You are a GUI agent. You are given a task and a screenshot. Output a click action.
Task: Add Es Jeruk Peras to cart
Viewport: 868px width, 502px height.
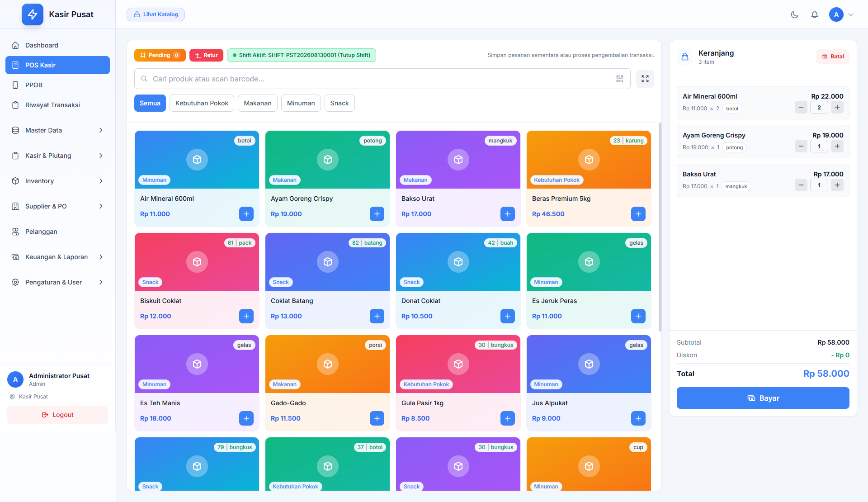click(x=638, y=316)
